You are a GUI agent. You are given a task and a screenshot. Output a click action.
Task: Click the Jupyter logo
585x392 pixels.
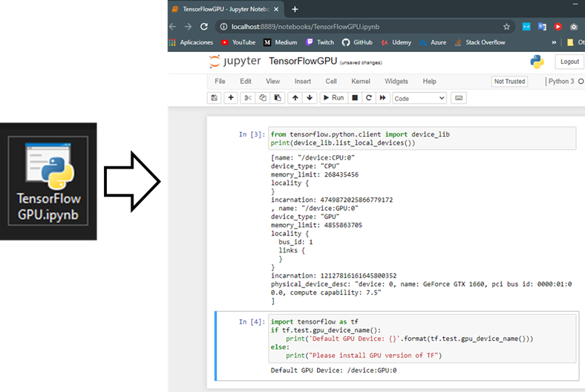click(235, 61)
